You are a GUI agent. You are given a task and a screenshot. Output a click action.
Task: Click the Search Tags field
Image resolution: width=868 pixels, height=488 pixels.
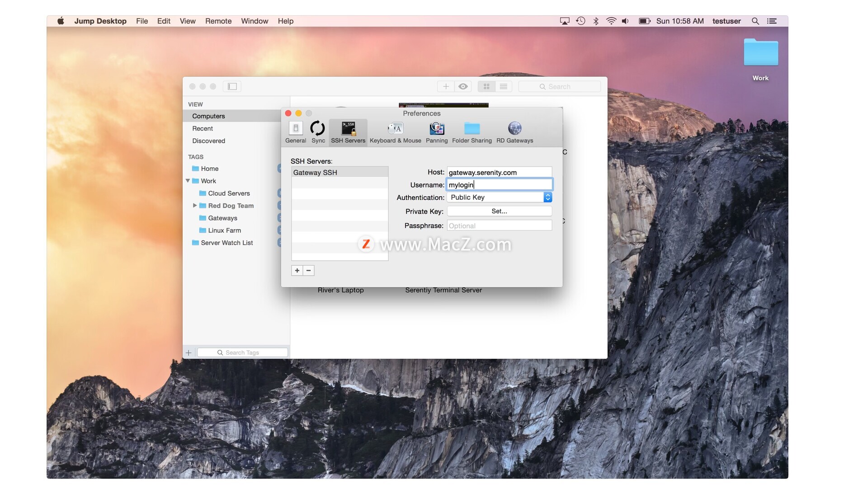point(242,352)
